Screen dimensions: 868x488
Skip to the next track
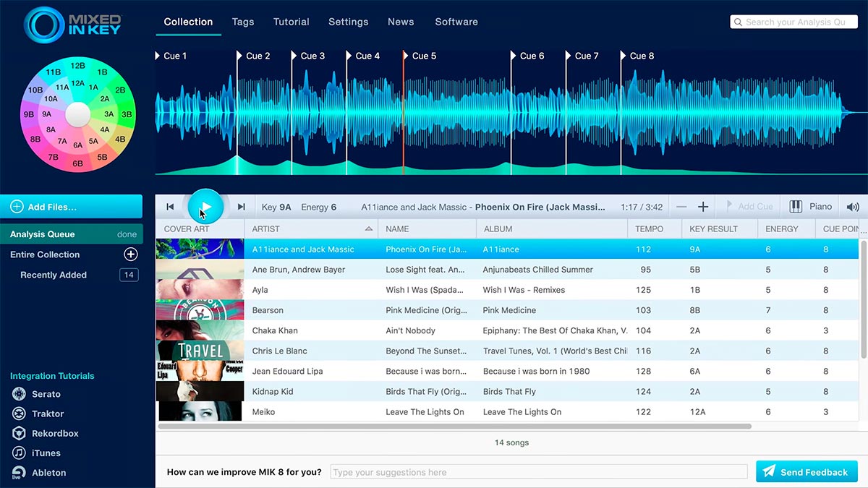(242, 207)
